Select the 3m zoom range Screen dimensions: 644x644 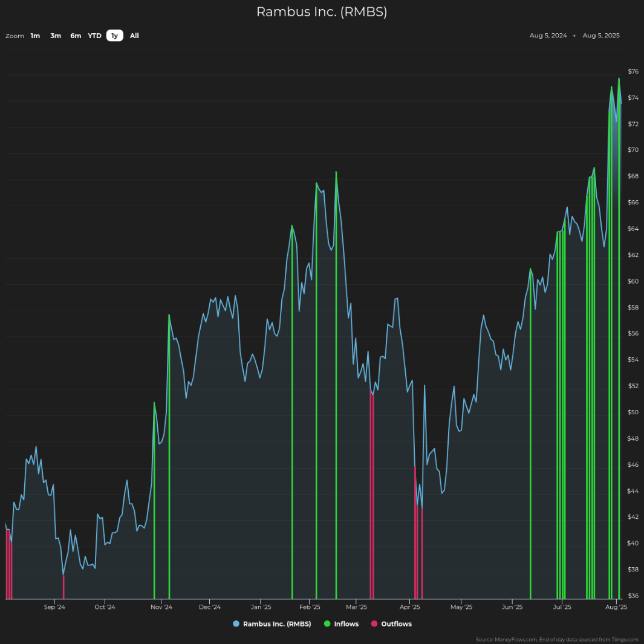coord(56,36)
